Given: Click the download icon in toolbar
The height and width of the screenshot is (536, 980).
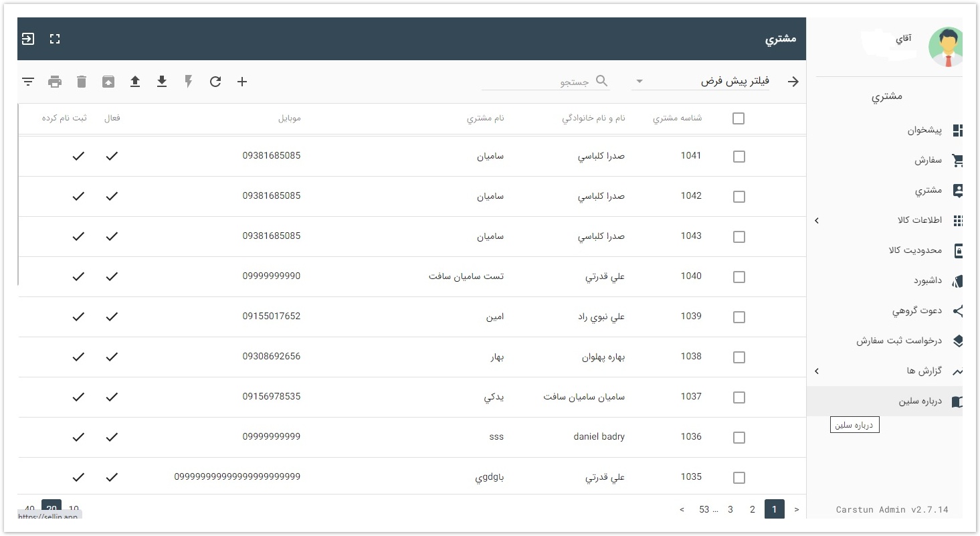Looking at the screenshot, I should tap(162, 82).
